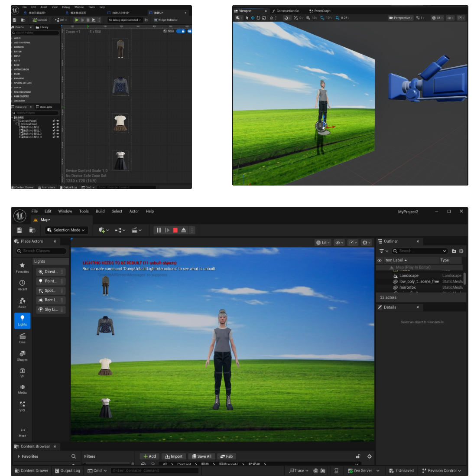Click Add button in Content Browser

[149, 456]
